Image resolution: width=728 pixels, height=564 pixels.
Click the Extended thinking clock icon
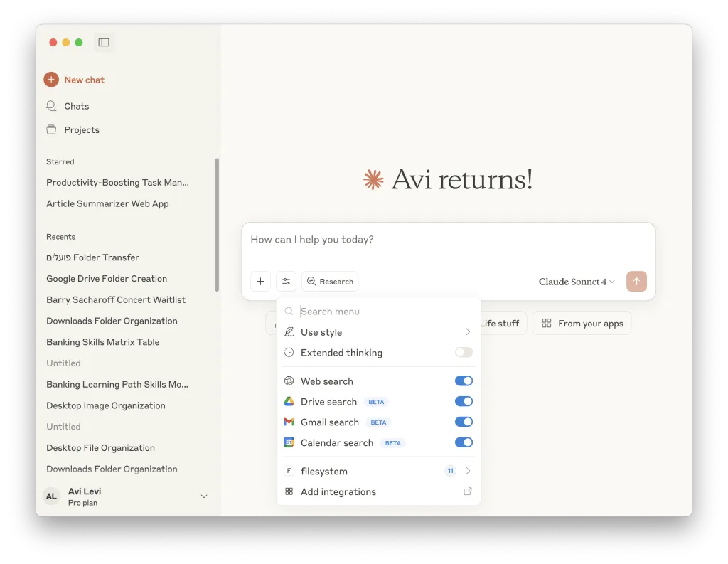[289, 352]
